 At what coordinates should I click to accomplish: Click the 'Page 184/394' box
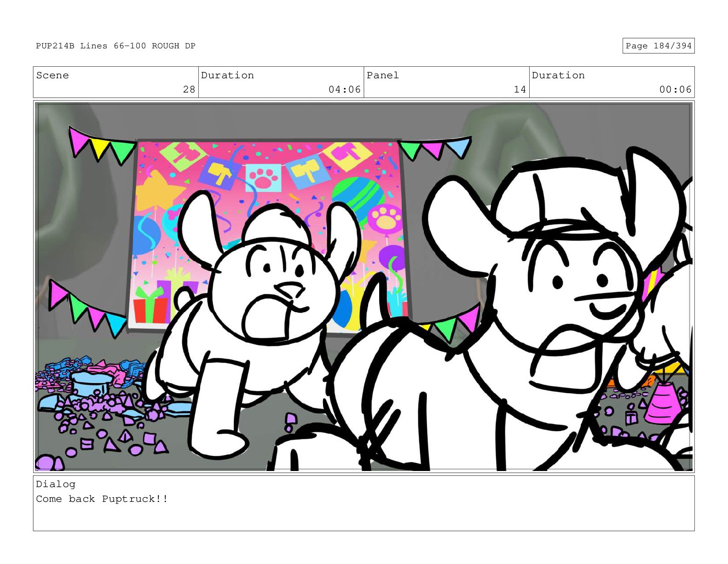658,46
